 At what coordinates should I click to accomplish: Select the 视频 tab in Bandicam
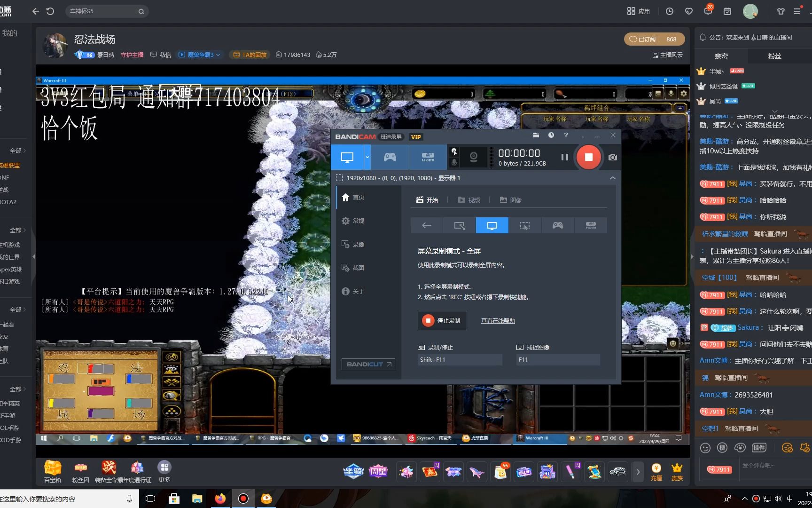469,200
